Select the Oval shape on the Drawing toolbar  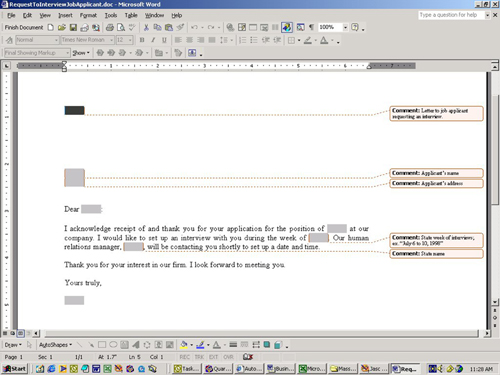coord(113,345)
